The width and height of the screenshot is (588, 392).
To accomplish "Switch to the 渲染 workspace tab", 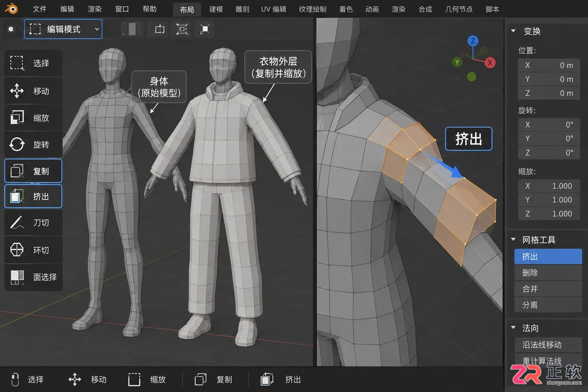I will (x=399, y=9).
